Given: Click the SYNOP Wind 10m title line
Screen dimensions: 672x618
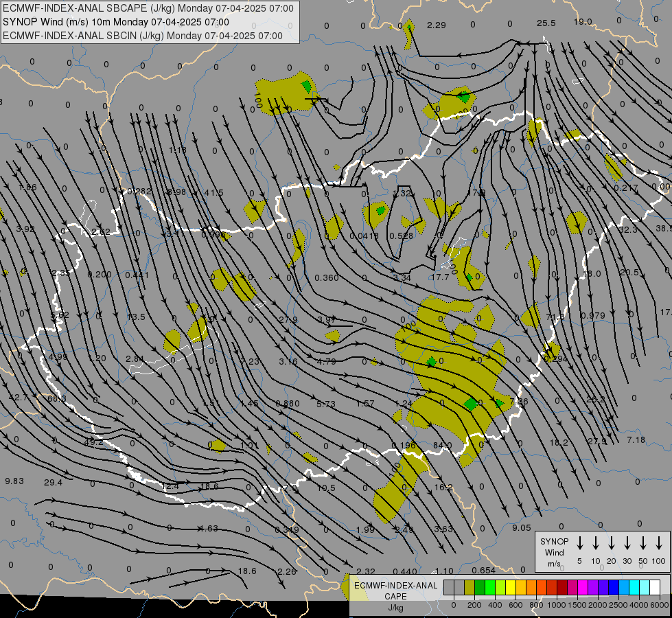Looking at the screenshot, I should point(116,22).
